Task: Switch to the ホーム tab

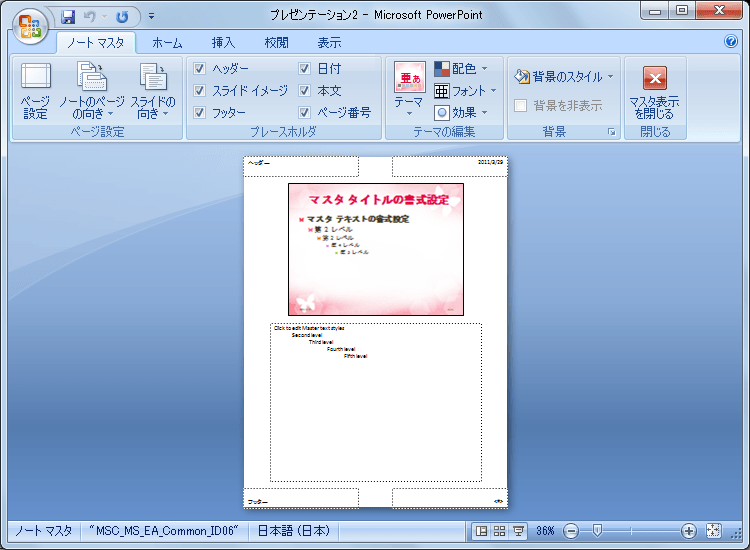Action: [x=167, y=43]
